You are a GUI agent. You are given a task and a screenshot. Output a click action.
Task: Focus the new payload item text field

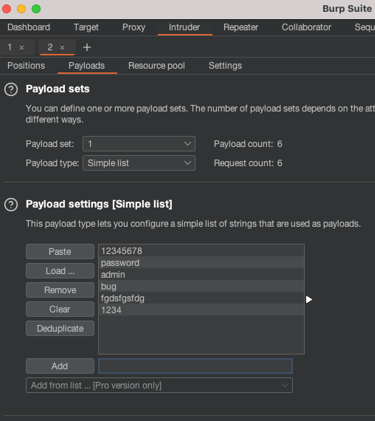tap(195, 366)
